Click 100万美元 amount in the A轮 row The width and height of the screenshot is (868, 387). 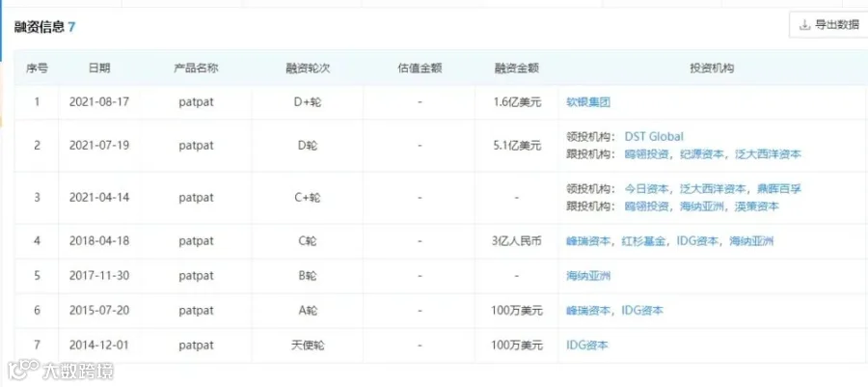click(517, 311)
